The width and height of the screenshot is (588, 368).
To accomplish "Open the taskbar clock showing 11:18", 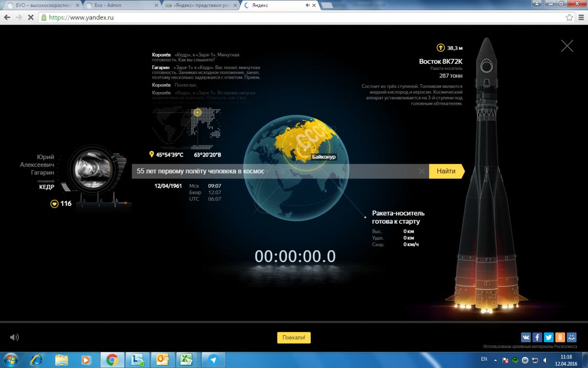I will click(566, 360).
